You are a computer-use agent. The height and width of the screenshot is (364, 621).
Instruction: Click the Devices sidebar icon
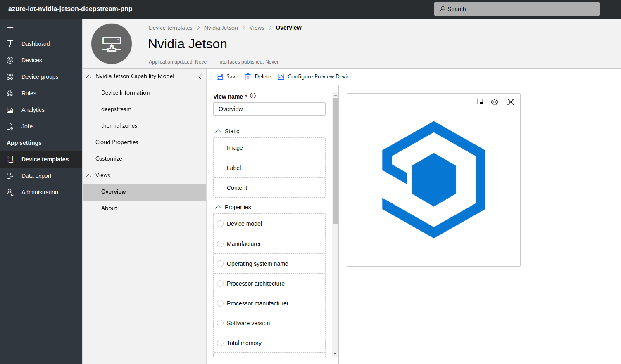(x=10, y=60)
